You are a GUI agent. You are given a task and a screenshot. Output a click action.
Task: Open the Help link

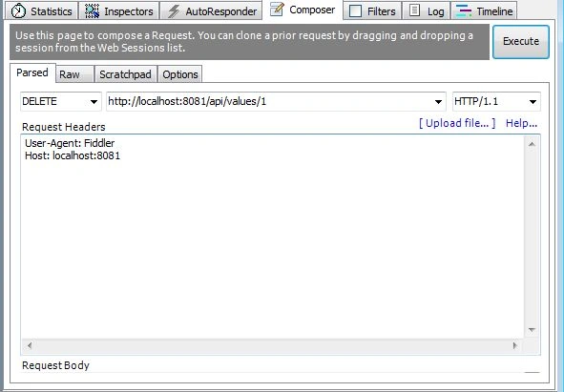[x=521, y=123]
